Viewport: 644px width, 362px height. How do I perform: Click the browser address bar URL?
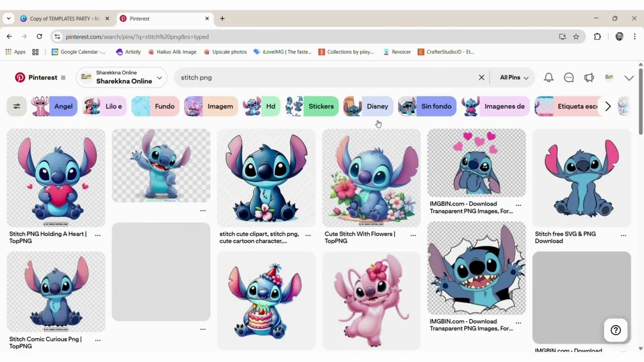click(137, 37)
